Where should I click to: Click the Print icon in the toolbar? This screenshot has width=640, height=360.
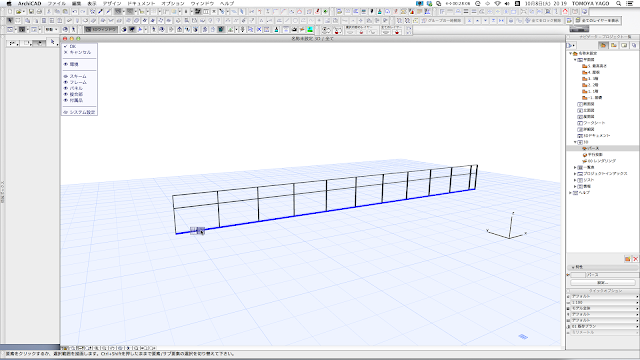click(x=39, y=12)
